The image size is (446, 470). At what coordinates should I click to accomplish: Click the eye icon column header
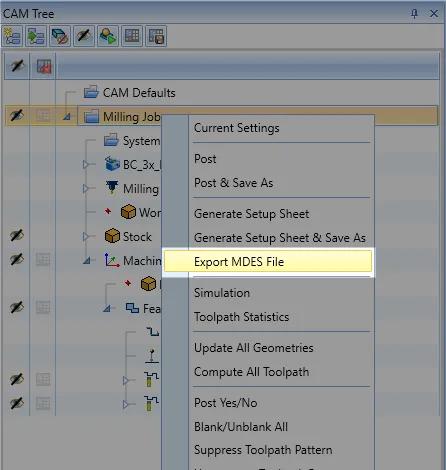17,66
